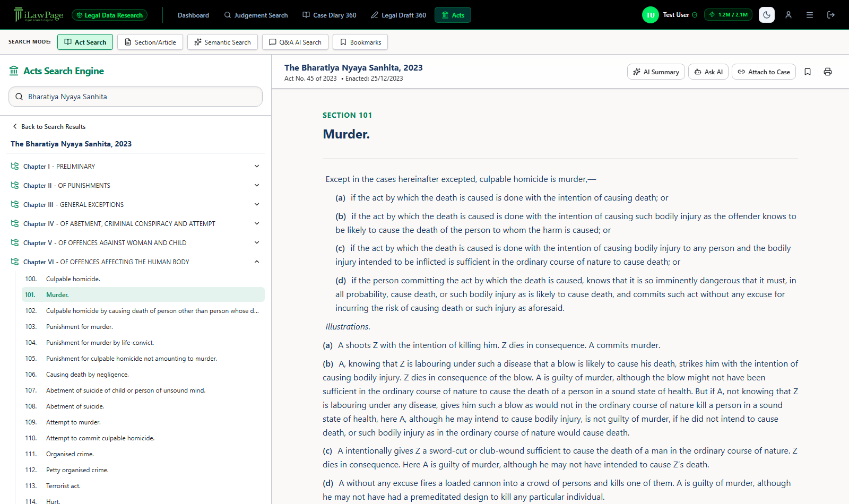Click the Acts Search Engine building icon
Image resolution: width=849 pixels, height=504 pixels.
pyautogui.click(x=14, y=71)
